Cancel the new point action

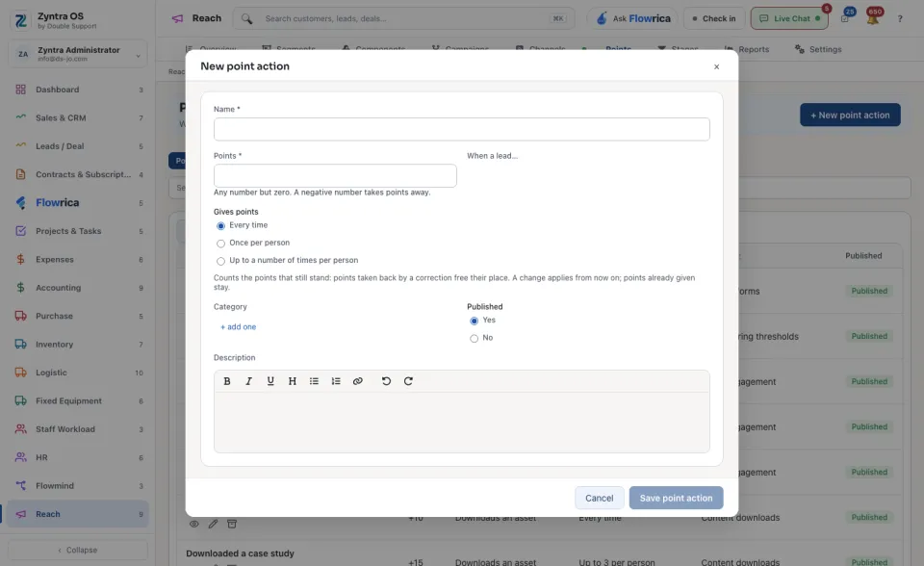600,499
